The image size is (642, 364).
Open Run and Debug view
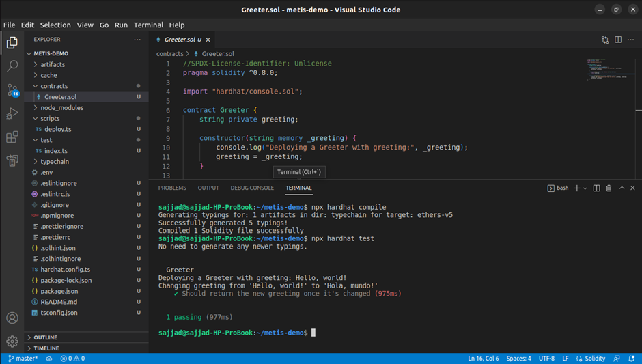[x=12, y=113]
